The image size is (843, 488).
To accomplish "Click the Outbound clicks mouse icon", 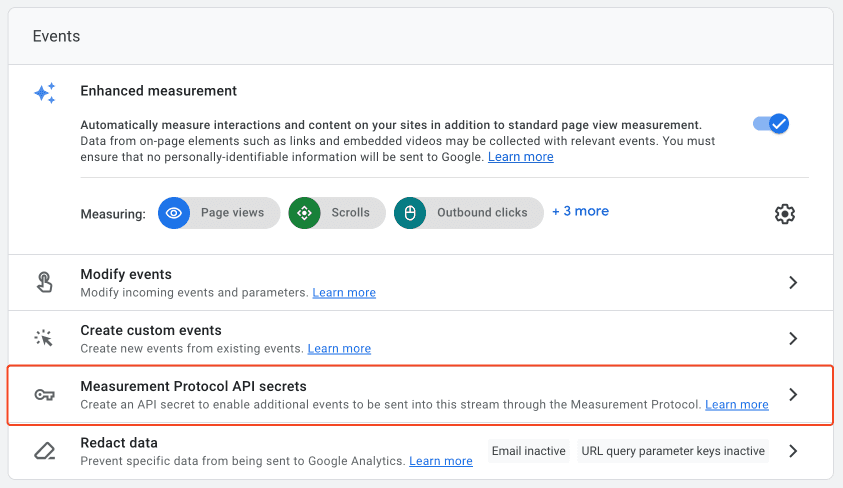I will (x=410, y=213).
